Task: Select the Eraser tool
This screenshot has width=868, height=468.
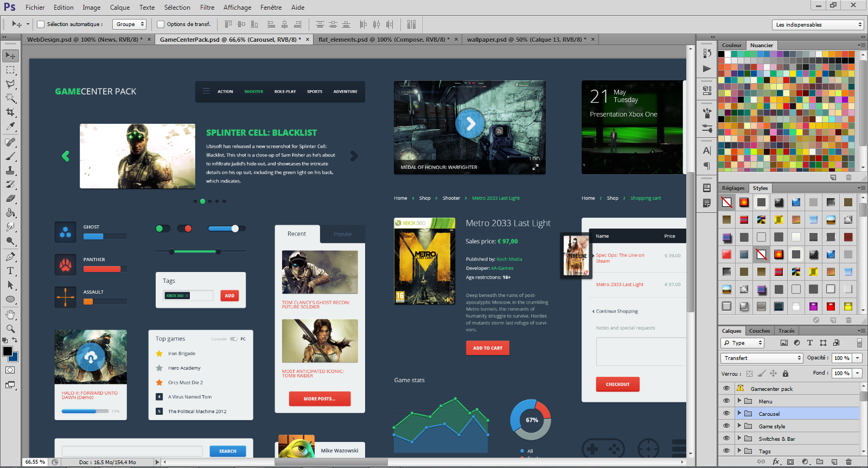Action: 10,199
